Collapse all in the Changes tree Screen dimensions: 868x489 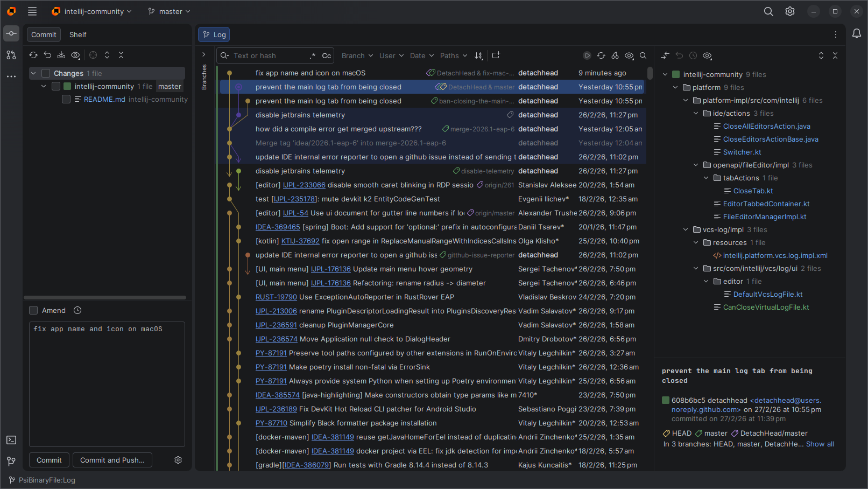point(121,55)
